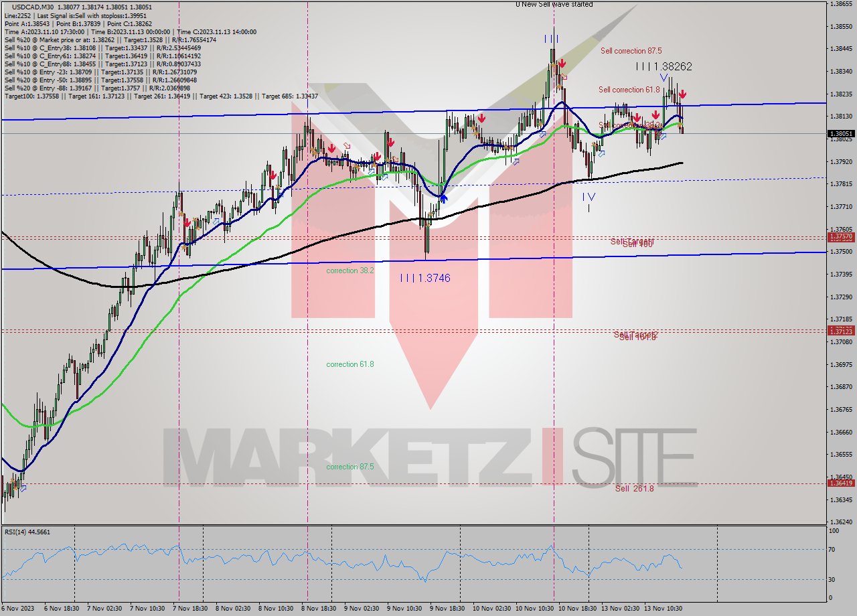The width and height of the screenshot is (857, 616).
Task: Click the '9 Nov 18:30' time label
Action: [446, 609]
